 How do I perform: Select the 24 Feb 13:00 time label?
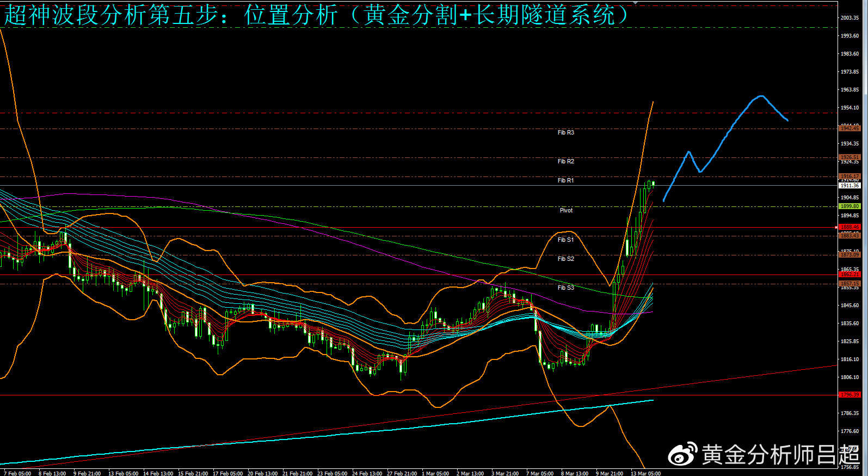(x=367, y=473)
